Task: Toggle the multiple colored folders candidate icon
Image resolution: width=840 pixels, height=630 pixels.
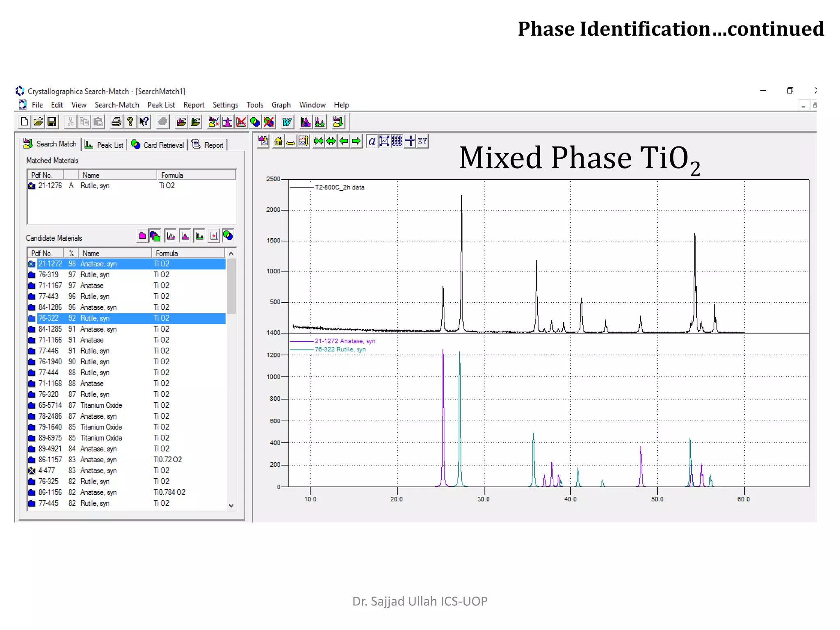Action: pos(155,236)
